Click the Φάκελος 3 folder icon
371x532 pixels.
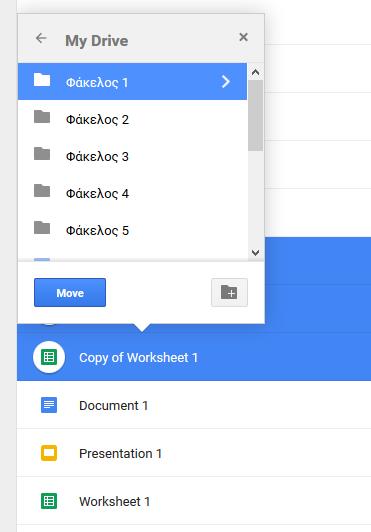[42, 154]
